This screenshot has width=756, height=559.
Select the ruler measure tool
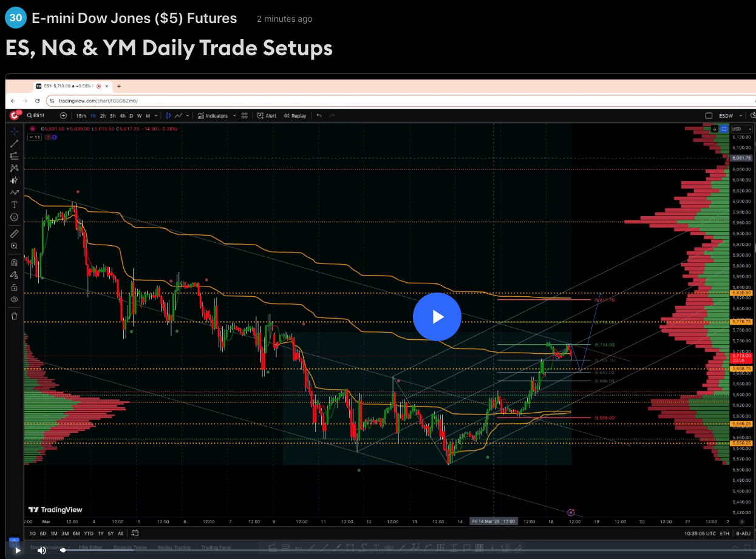[x=15, y=233]
